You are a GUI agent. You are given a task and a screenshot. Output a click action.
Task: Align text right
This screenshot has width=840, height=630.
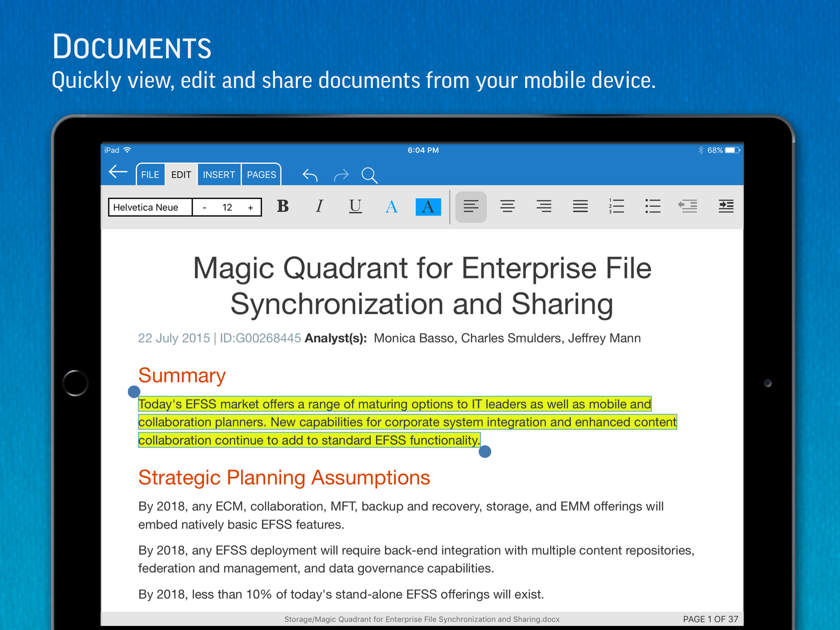coord(544,206)
